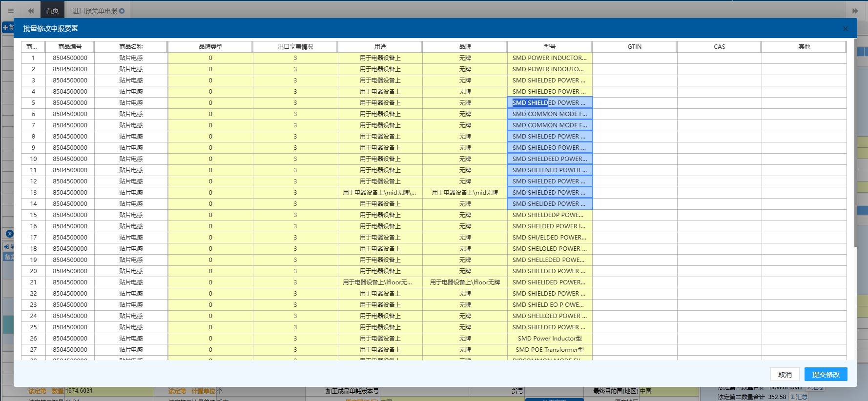The height and width of the screenshot is (401, 868).
Task: Select the 型号 cell in row 1
Action: coord(550,58)
